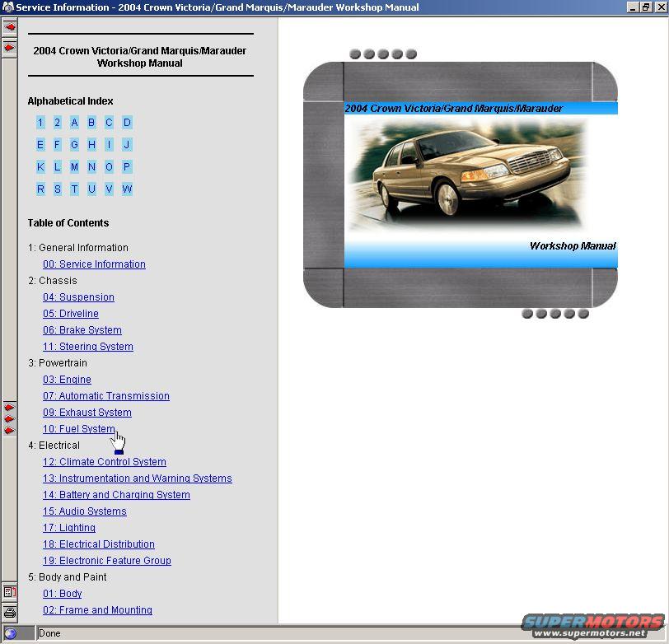Open the 03: Engine section
Image resolution: width=669 pixels, height=644 pixels.
click(x=67, y=380)
